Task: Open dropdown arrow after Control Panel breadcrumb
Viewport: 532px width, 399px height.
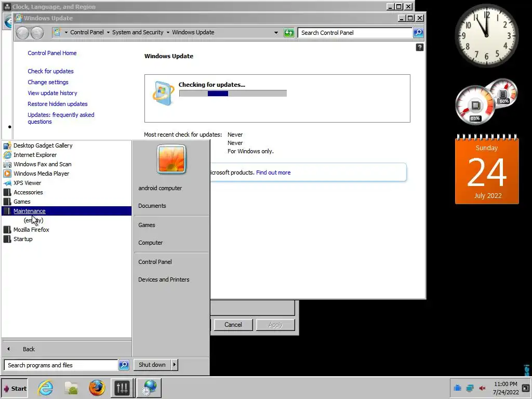Action: point(108,33)
